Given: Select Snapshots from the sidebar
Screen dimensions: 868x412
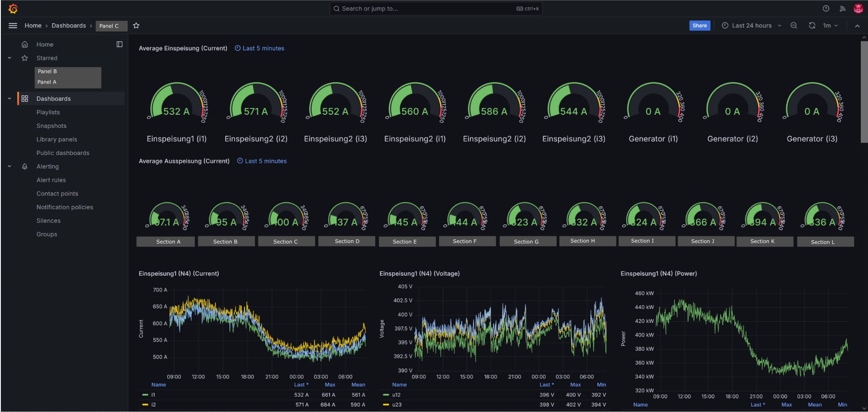Looking at the screenshot, I should pyautogui.click(x=51, y=126).
